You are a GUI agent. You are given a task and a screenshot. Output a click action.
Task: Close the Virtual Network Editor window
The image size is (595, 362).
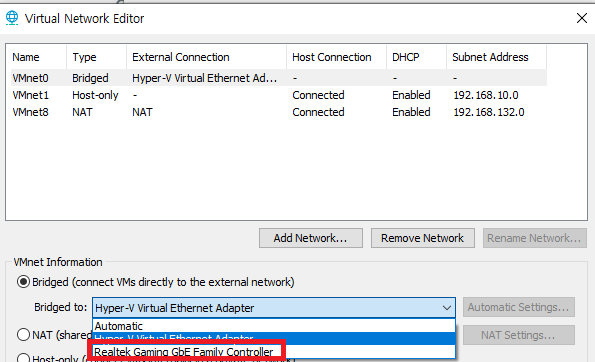(x=581, y=18)
